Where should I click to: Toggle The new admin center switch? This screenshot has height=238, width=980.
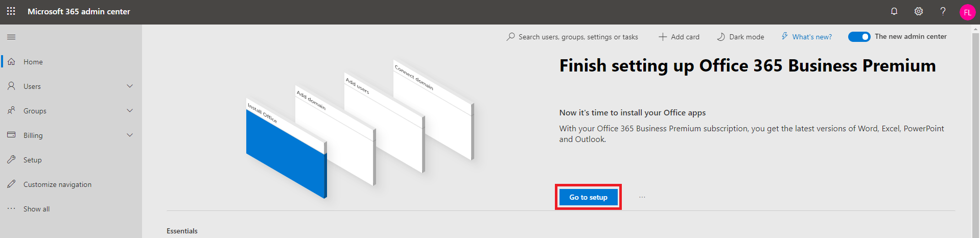pos(859,37)
